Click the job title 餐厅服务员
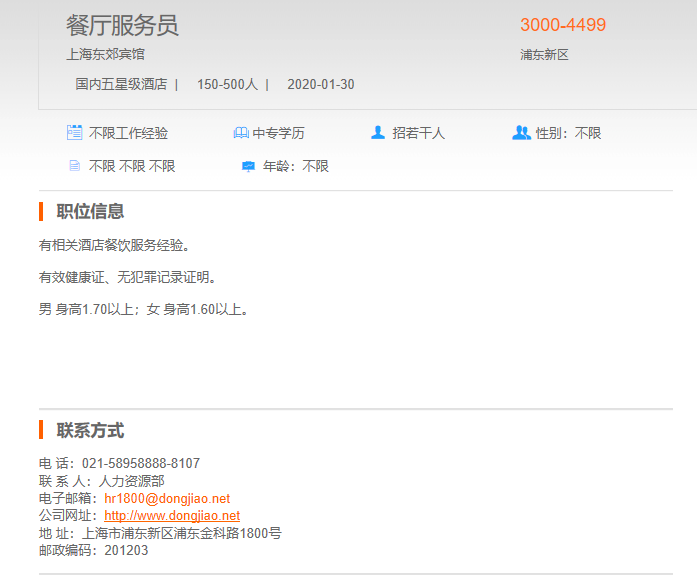 click(122, 25)
